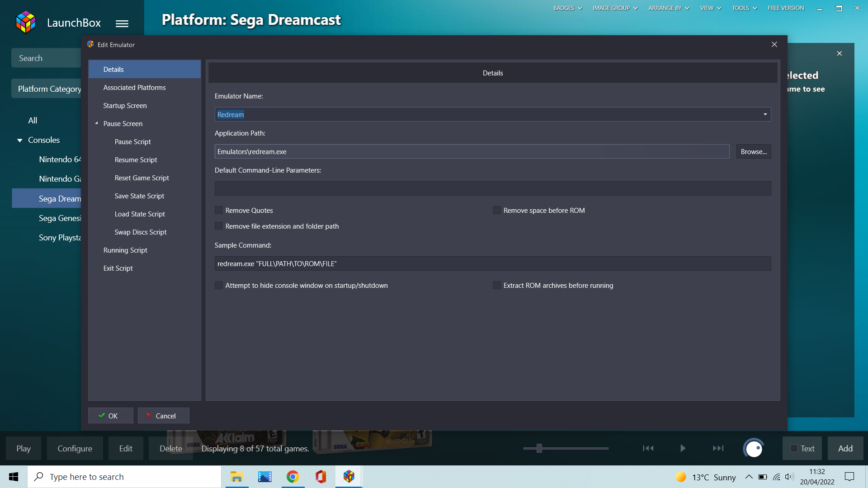
Task: Cancel the emulator edit
Action: (x=164, y=416)
